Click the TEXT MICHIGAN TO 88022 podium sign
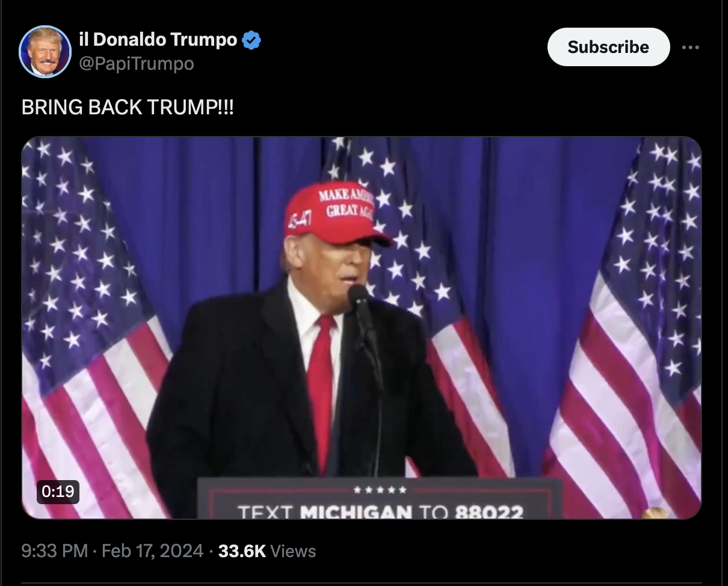Viewport: 728px width, 586px height. (380, 499)
